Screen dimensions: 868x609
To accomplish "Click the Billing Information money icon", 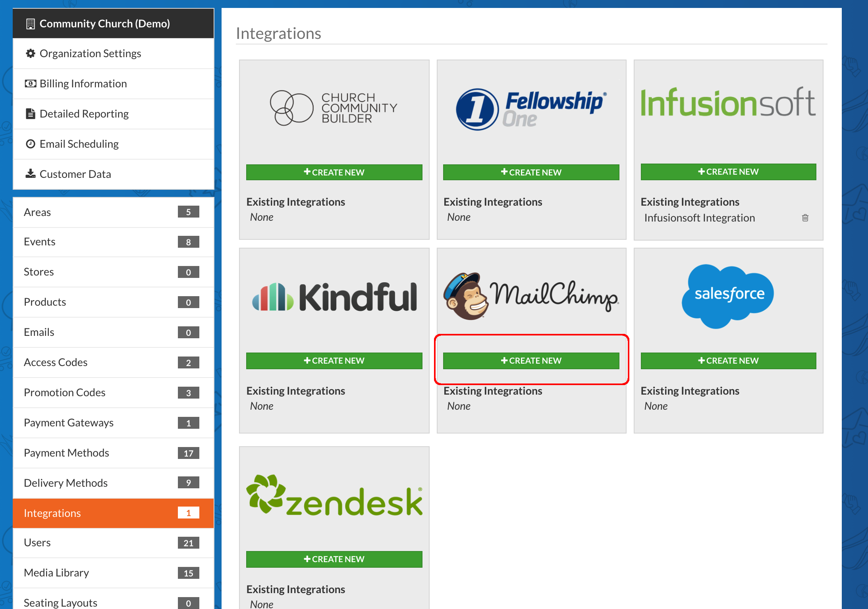I will pyautogui.click(x=30, y=83).
